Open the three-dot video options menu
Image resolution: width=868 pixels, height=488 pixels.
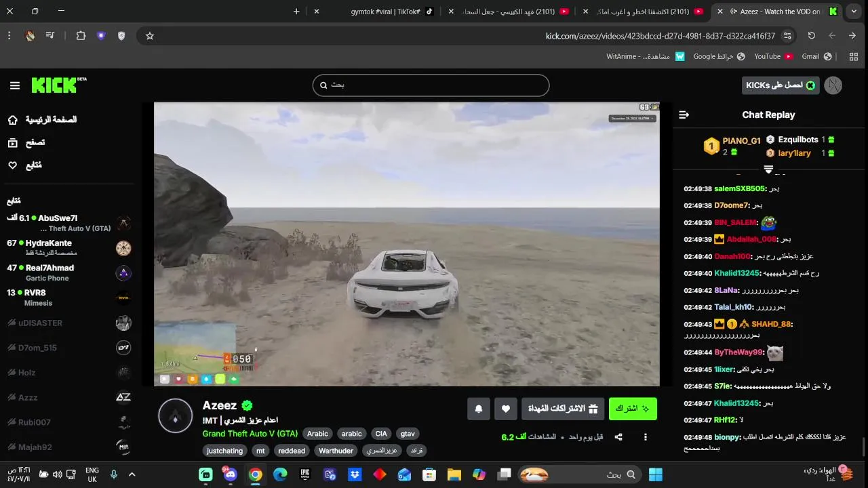646,437
